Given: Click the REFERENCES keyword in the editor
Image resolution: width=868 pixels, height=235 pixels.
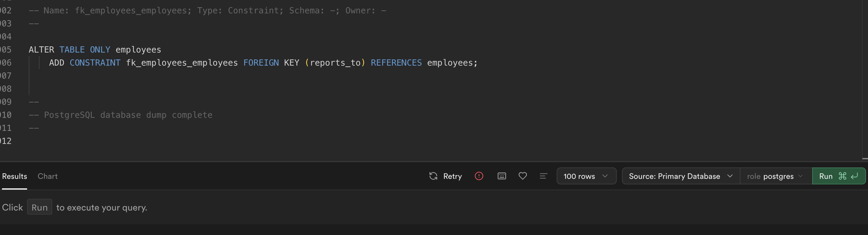Looking at the screenshot, I should click(x=396, y=63).
